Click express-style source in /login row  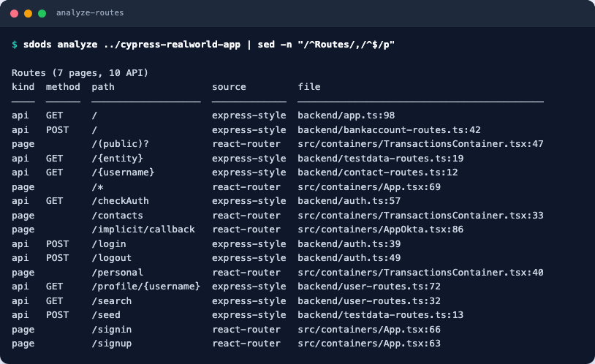coord(249,243)
